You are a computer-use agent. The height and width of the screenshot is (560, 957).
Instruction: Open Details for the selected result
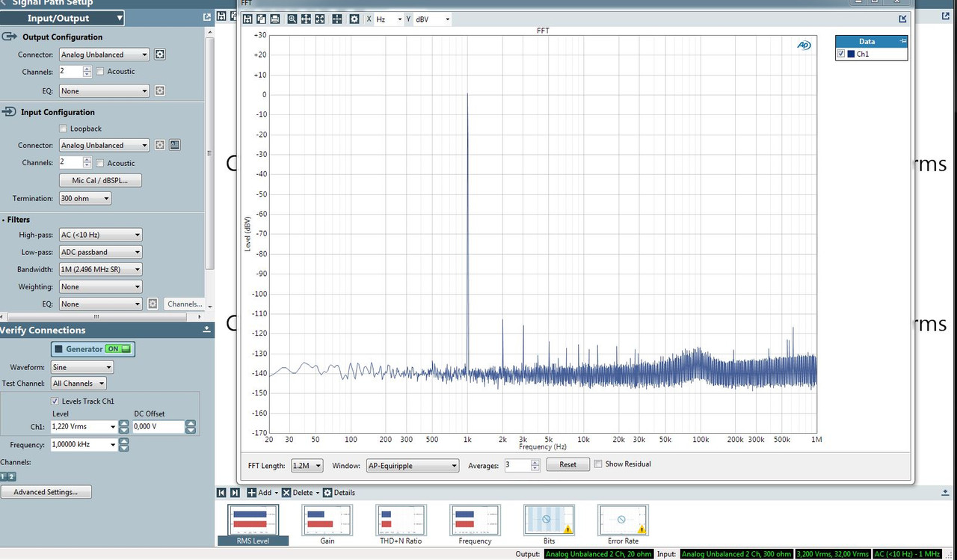(339, 493)
